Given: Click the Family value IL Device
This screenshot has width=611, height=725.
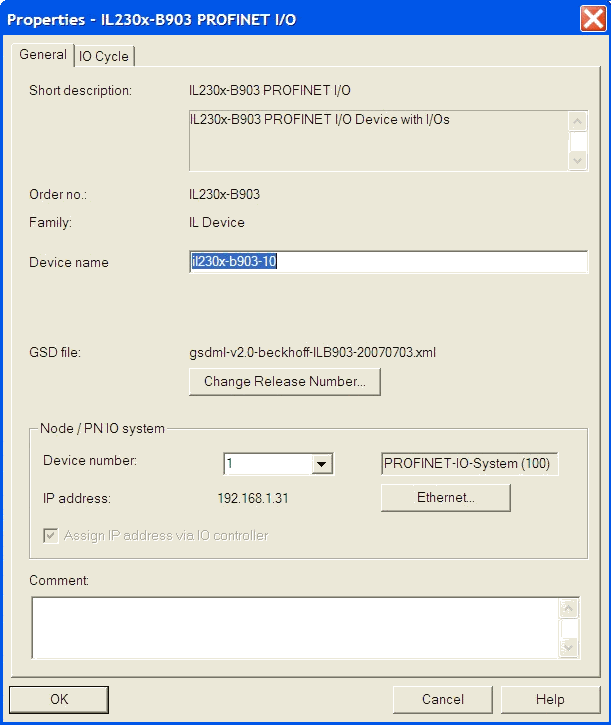Looking at the screenshot, I should point(216,222).
